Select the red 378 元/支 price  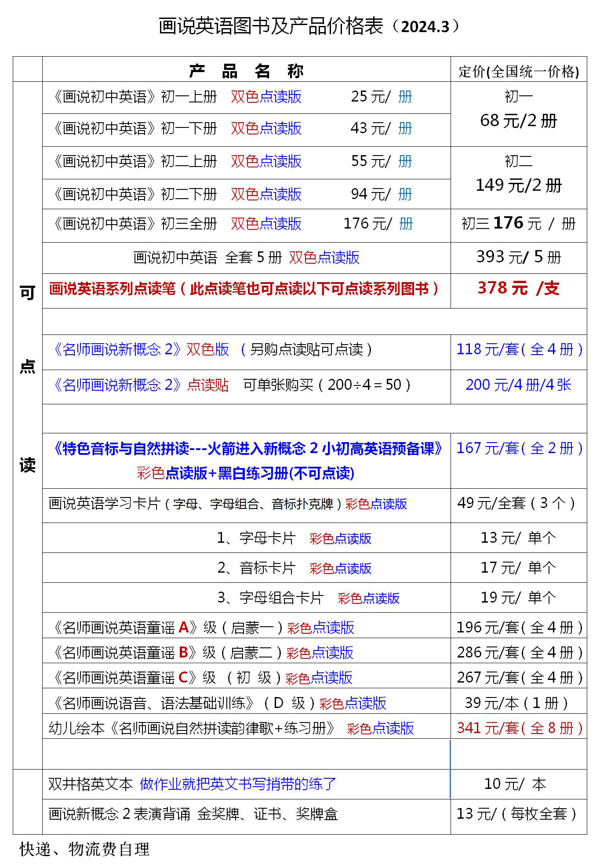(519, 288)
